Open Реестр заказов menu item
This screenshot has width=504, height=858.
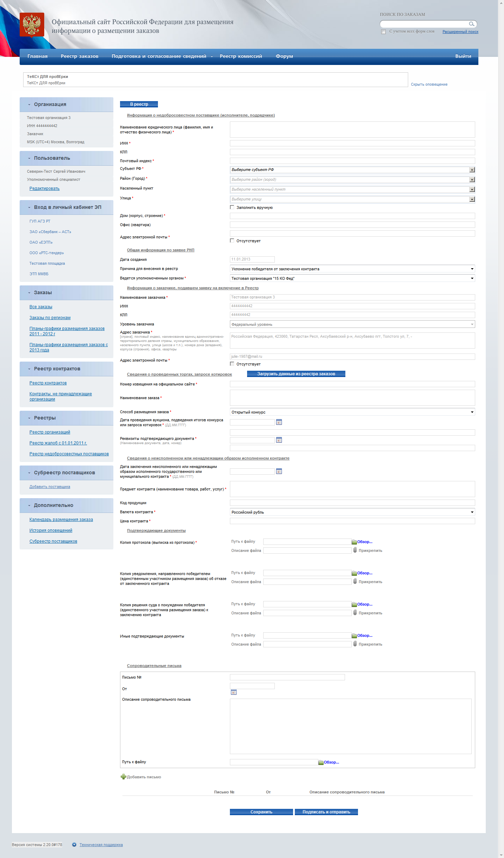coord(80,56)
